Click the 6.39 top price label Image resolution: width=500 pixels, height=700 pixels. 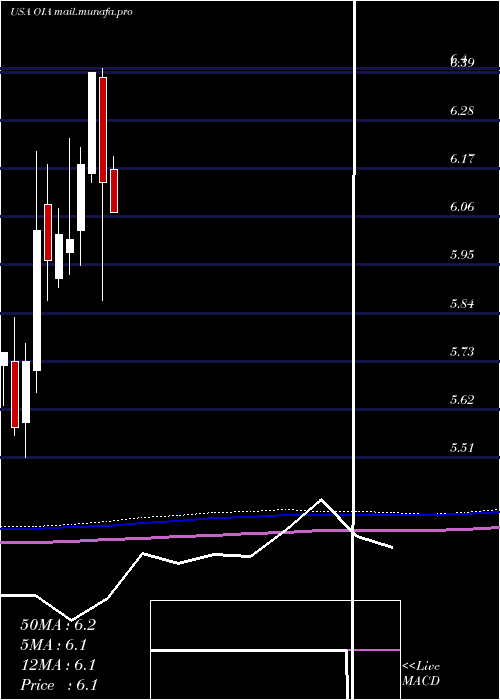click(x=462, y=62)
